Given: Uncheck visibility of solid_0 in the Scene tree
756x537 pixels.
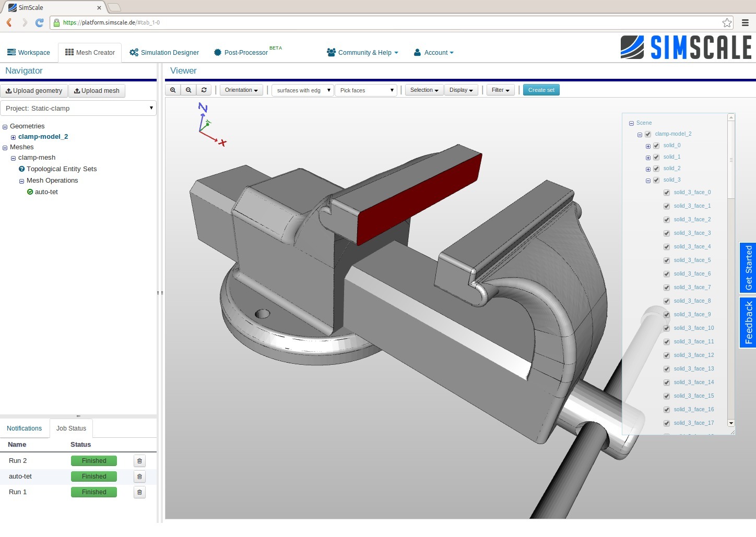Looking at the screenshot, I should coord(656,146).
